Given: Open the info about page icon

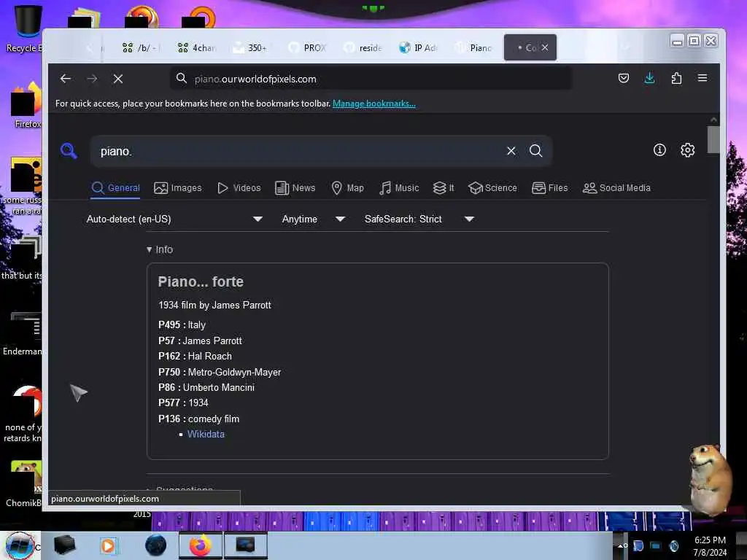Looking at the screenshot, I should click(659, 150).
